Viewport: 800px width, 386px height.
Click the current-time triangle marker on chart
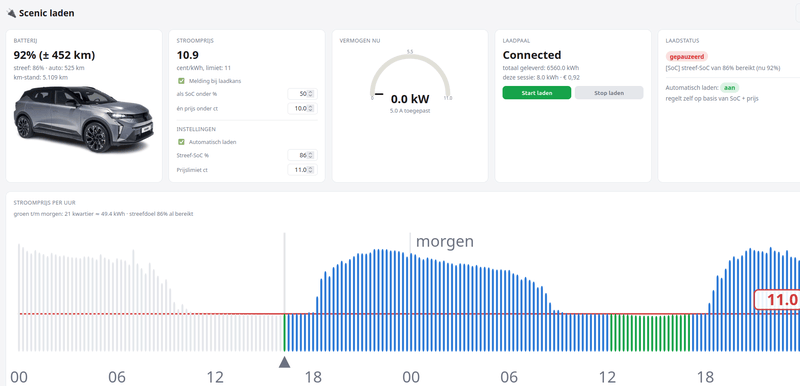coord(285,362)
